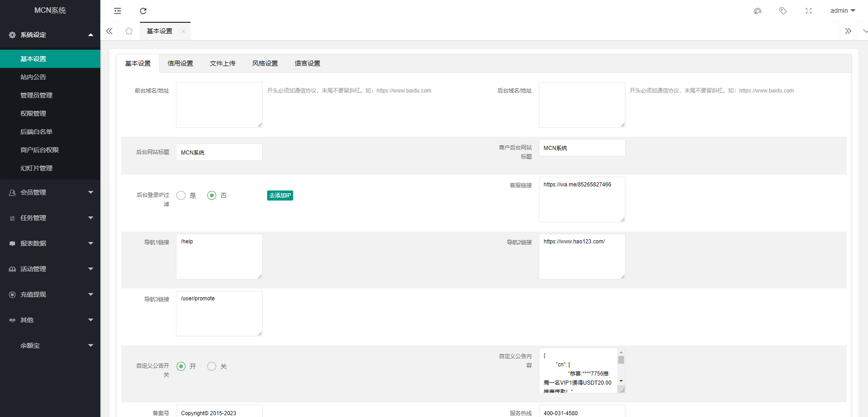Expand the 会员管理 sidebar menu
868x417 pixels.
click(x=50, y=192)
